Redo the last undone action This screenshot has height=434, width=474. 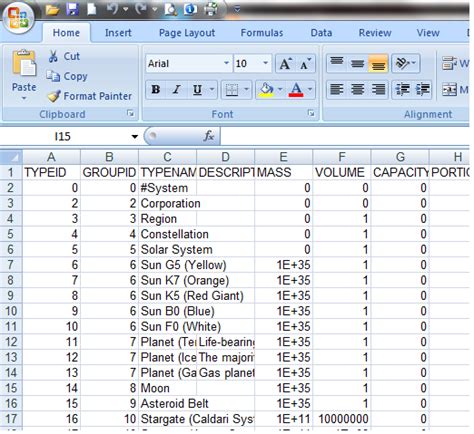click(x=141, y=9)
